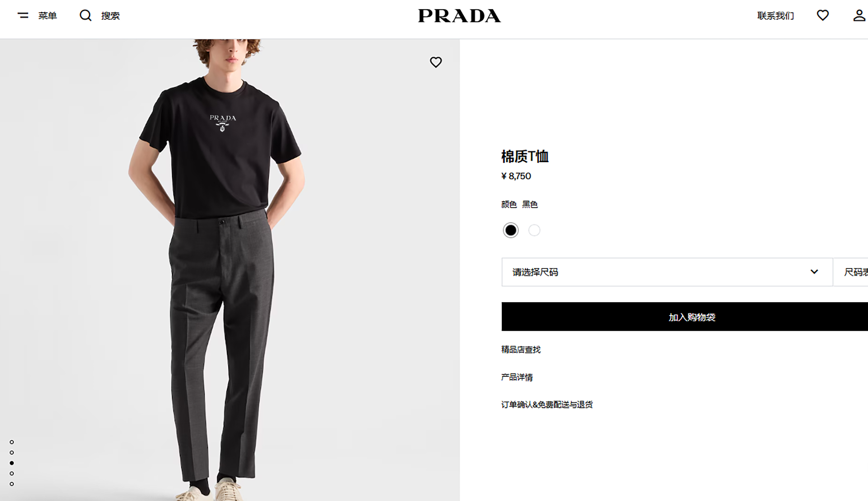Open the 请选择尺码 size dropdown

[667, 272]
